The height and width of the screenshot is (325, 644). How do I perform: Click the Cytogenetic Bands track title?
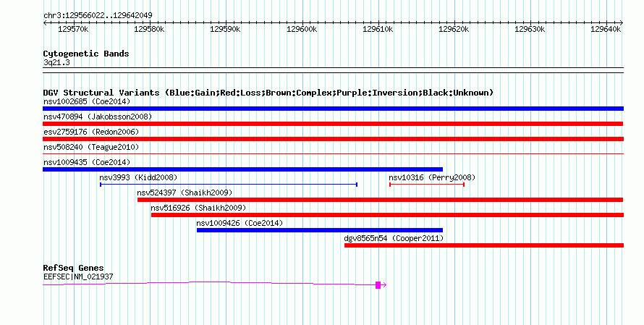coord(86,54)
